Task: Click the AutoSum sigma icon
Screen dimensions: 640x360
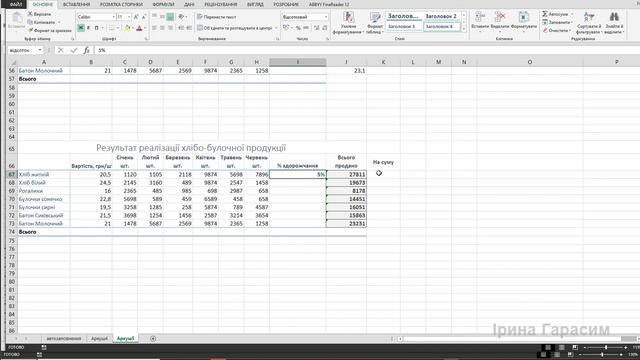Action: 545,14
